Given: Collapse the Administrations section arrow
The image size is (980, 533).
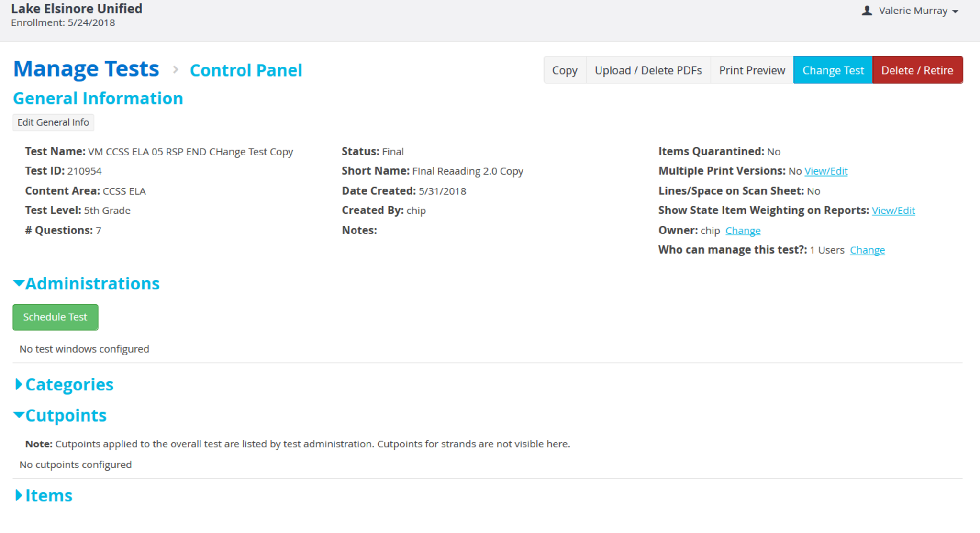Looking at the screenshot, I should pos(19,283).
